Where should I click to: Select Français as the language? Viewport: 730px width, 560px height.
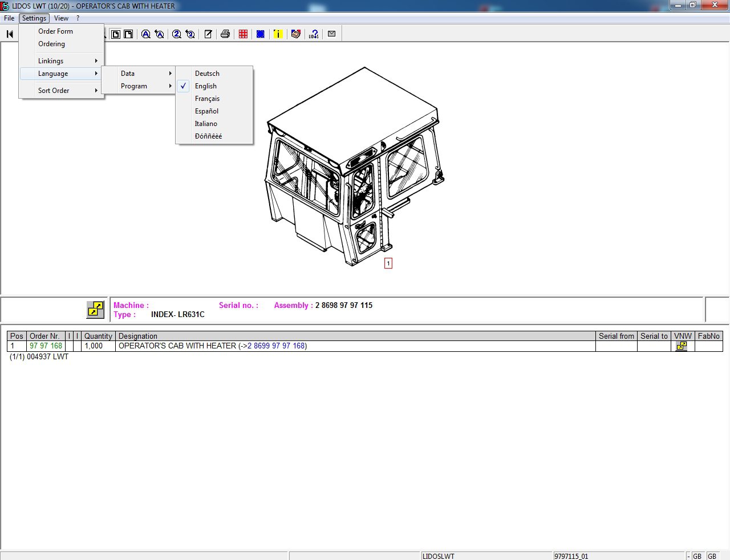207,98
